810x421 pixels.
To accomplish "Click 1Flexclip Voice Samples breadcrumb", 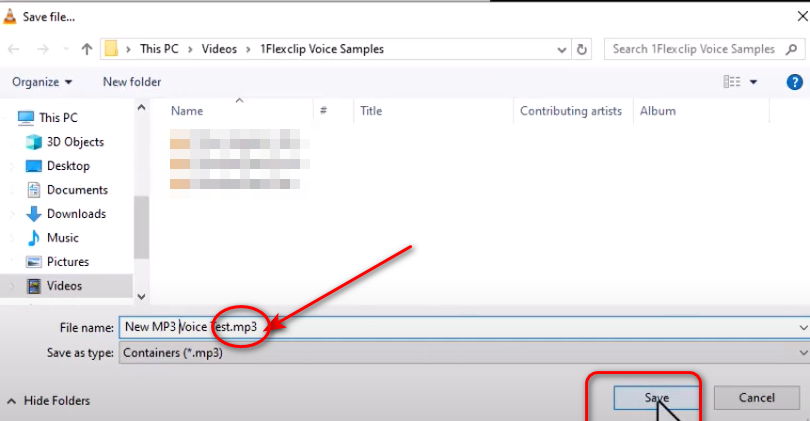I will [322, 49].
